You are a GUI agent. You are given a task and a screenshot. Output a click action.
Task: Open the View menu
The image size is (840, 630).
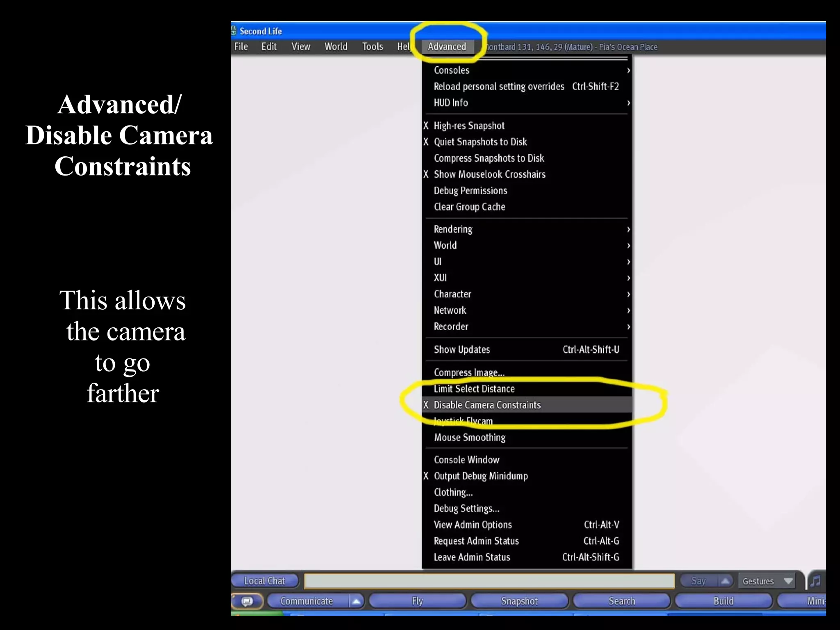pyautogui.click(x=301, y=47)
